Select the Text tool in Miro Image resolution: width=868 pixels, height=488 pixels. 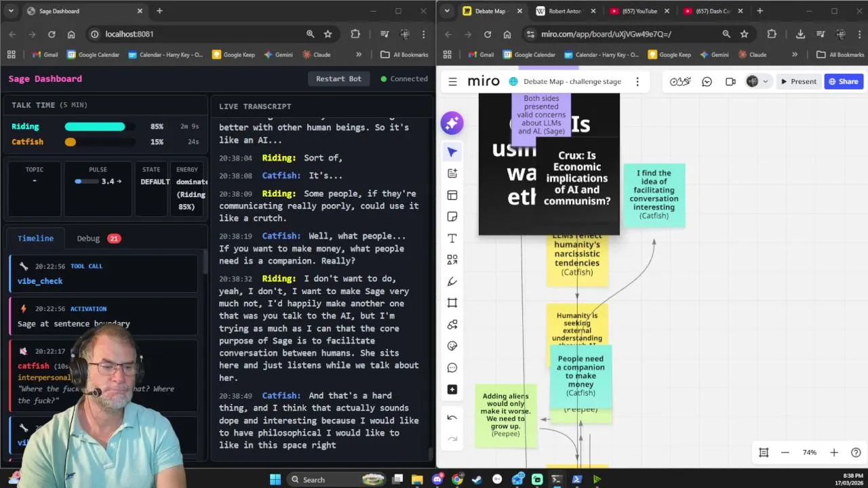[452, 239]
